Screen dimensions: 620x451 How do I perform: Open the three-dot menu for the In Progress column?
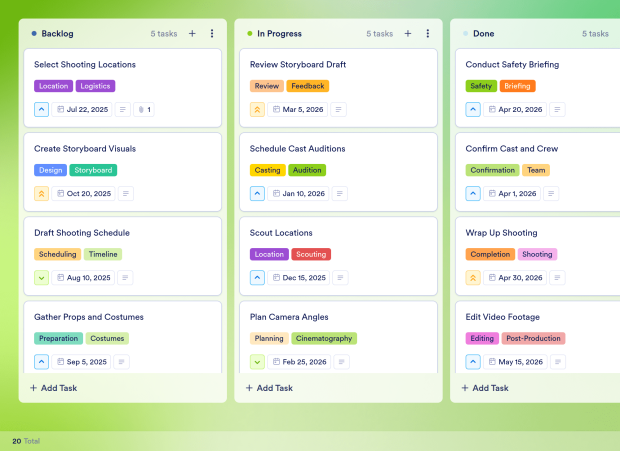(427, 34)
